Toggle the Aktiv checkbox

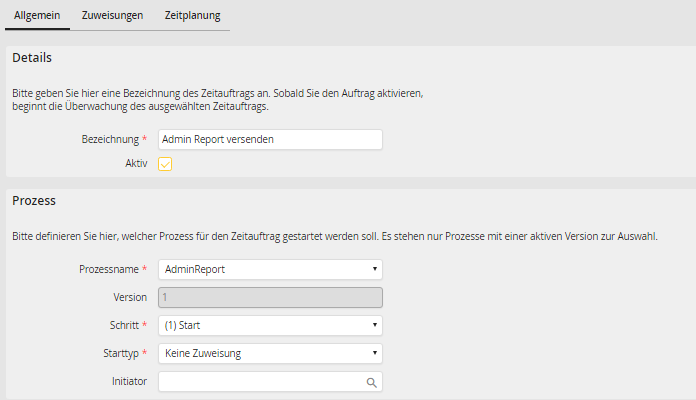[165, 164]
